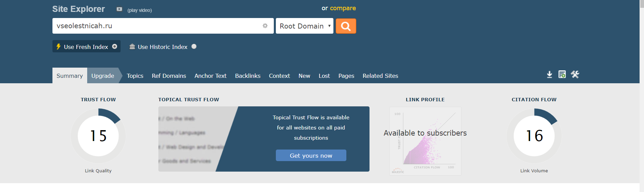Image resolution: width=644 pixels, height=192 pixels.
Task: Open the Backlinks tab
Action: click(248, 76)
